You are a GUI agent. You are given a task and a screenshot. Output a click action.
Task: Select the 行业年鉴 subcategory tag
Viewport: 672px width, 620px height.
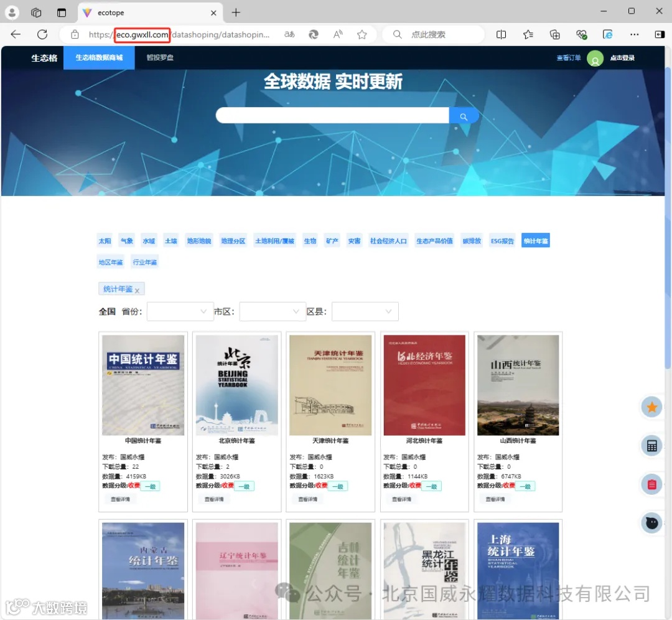coord(145,262)
